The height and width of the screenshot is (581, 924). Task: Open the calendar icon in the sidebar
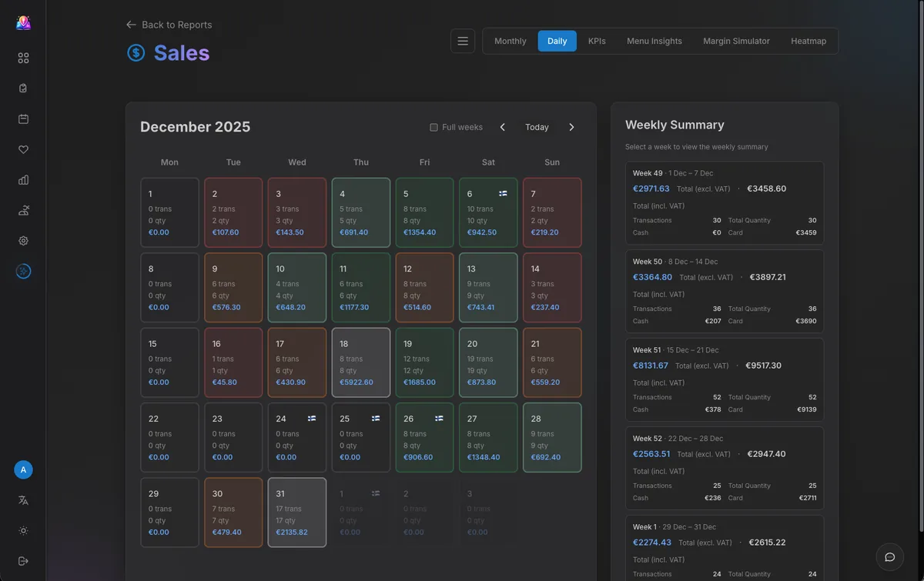pyautogui.click(x=23, y=119)
